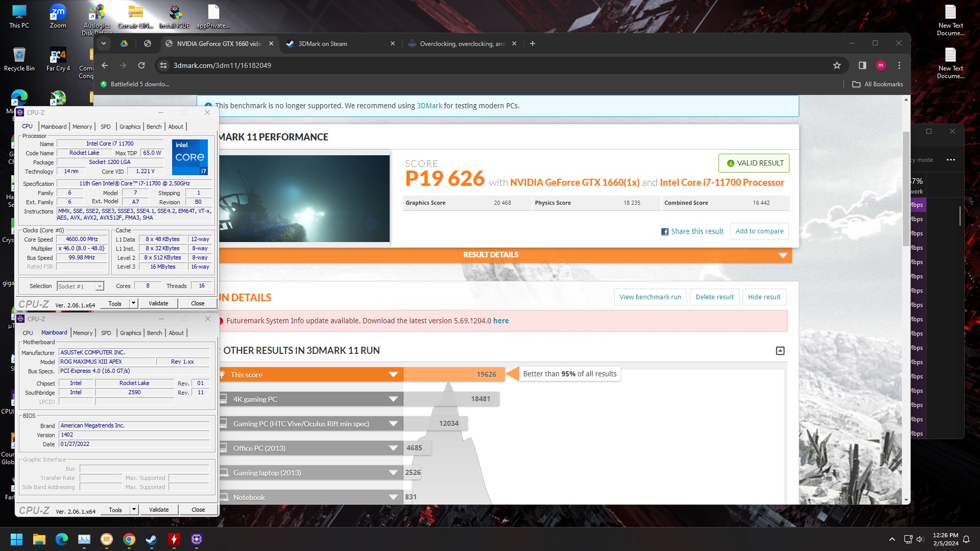The width and height of the screenshot is (980, 551).
Task: Open Bench tab in upper CPU-Z
Action: [154, 127]
